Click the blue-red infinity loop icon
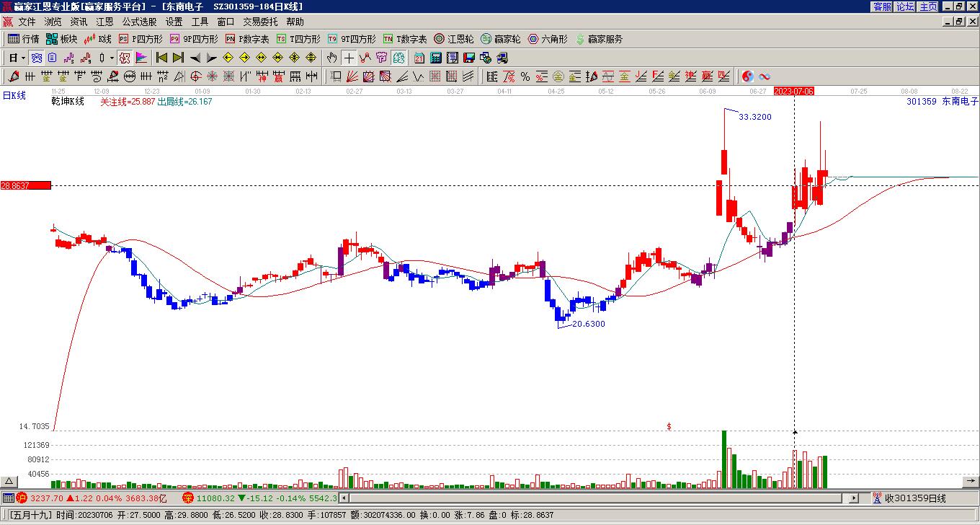 click(765, 76)
